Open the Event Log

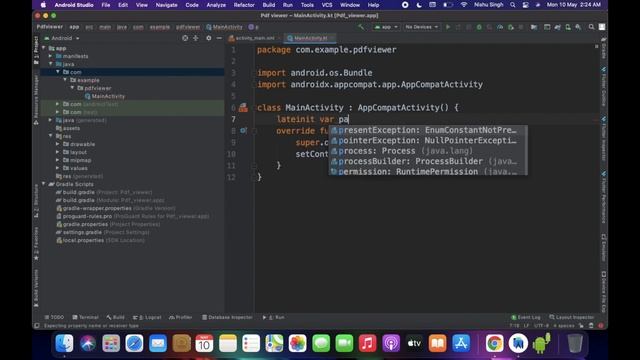[x=526, y=317]
